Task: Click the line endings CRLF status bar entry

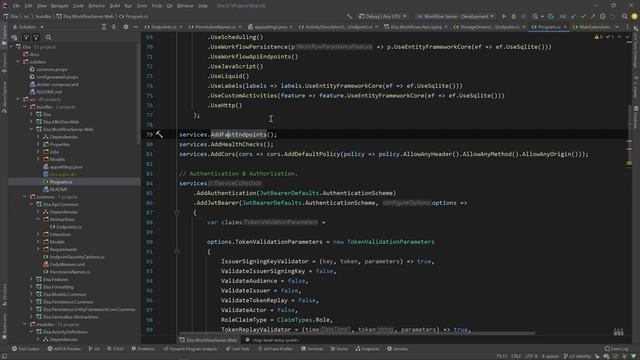Action: 516,356
